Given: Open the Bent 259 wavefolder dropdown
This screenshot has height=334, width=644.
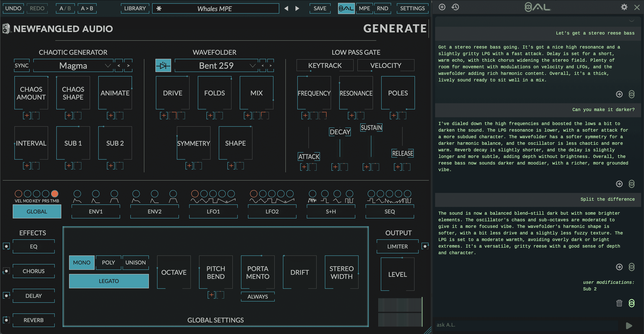Looking at the screenshot, I should [216, 65].
